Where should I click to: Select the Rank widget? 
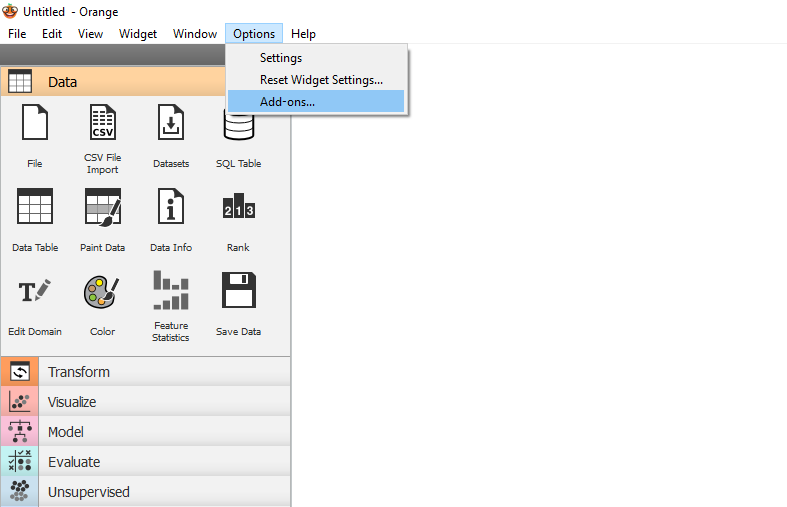tap(238, 207)
